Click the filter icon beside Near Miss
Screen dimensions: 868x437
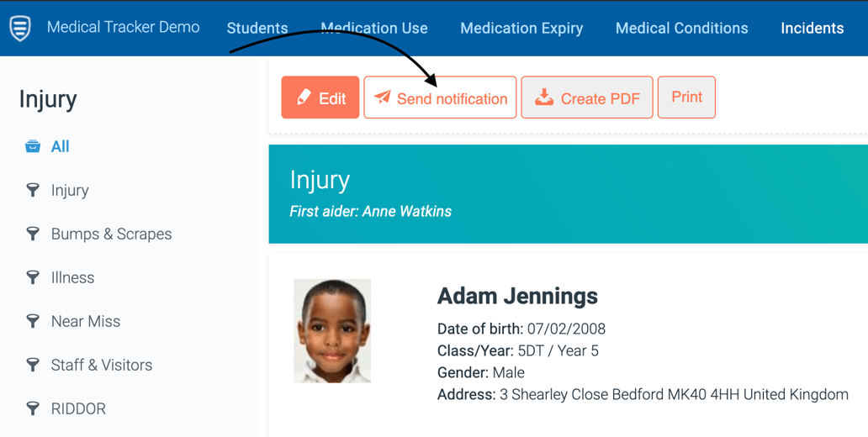[33, 321]
